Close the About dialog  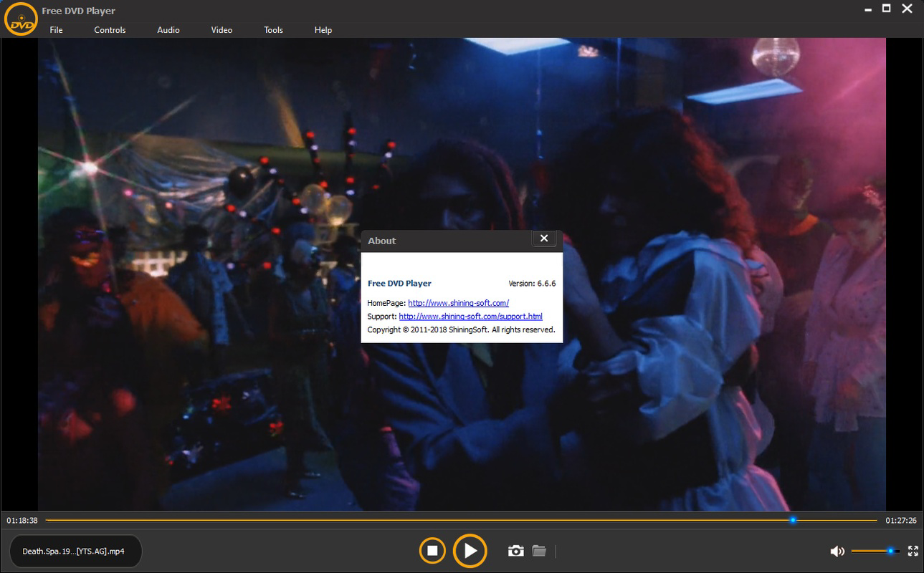[544, 239]
